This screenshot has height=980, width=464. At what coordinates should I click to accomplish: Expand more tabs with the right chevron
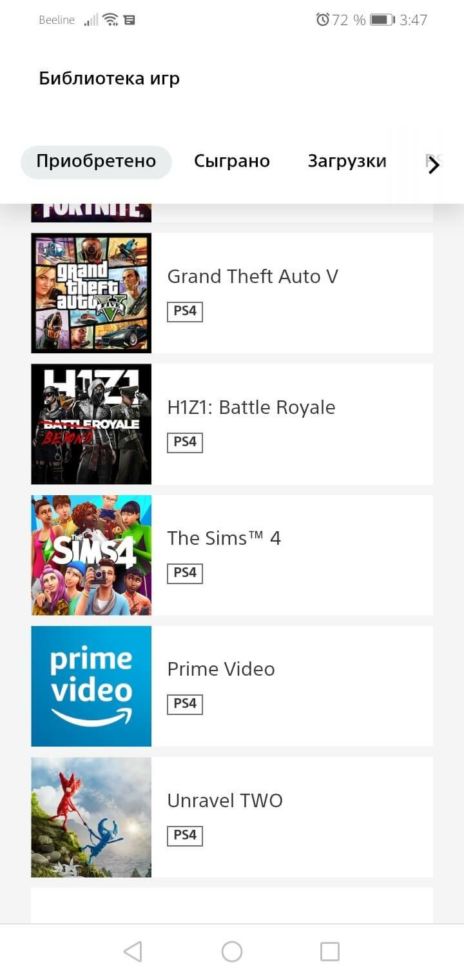point(434,165)
